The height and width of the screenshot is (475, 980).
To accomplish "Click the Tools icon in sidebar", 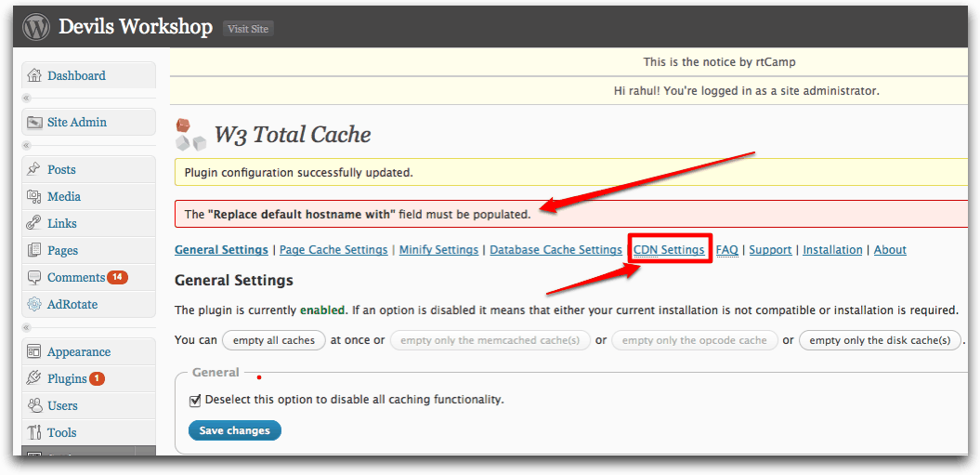I will pos(34,432).
